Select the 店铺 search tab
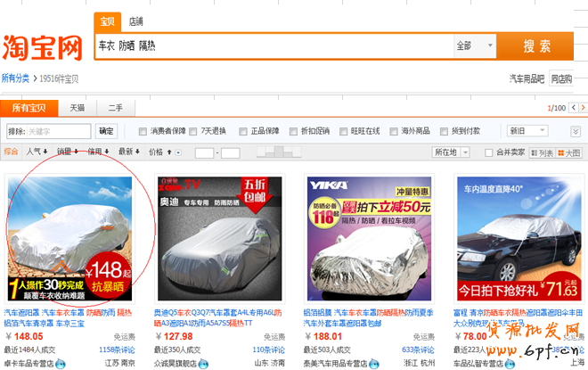Viewport: 588px width, 370px height. coord(135,21)
